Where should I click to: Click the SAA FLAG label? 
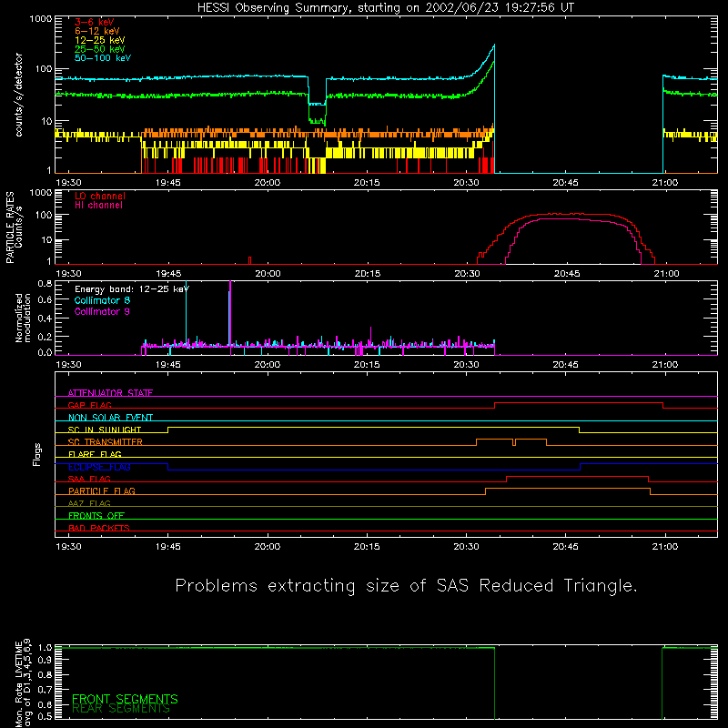[x=89, y=479]
